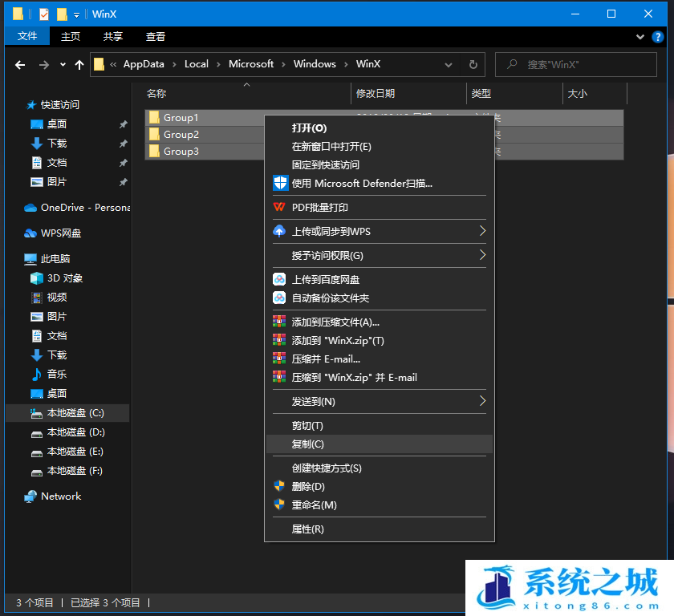Switch to the 查看 ribbon tab
The height and width of the screenshot is (616, 674).
(155, 37)
